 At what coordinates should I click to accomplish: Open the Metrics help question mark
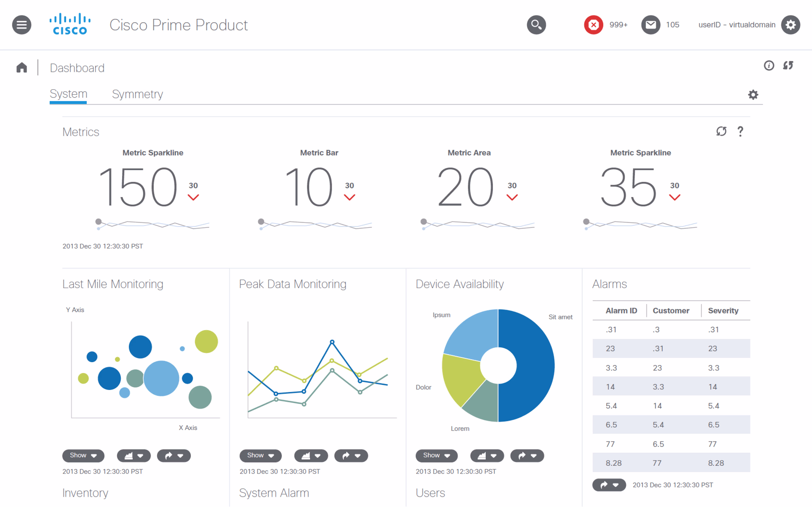coord(740,131)
